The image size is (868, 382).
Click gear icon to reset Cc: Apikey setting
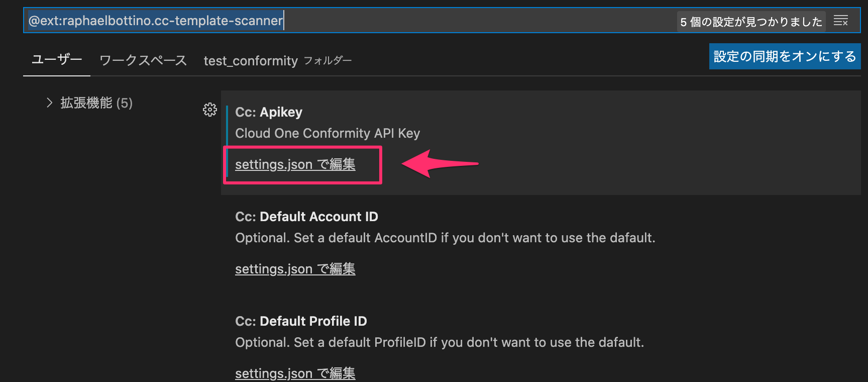[210, 110]
